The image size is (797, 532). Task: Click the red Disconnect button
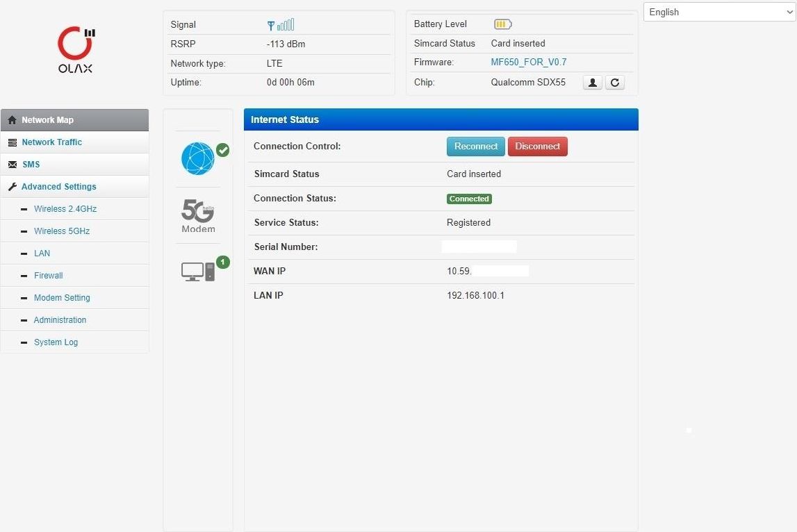538,147
